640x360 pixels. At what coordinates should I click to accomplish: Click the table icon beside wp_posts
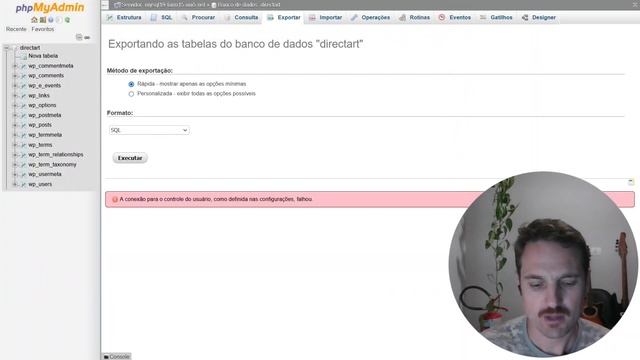click(23, 125)
